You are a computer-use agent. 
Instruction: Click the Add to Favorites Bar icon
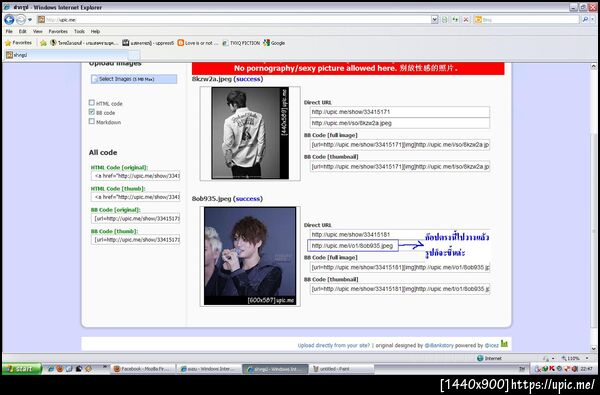43,43
